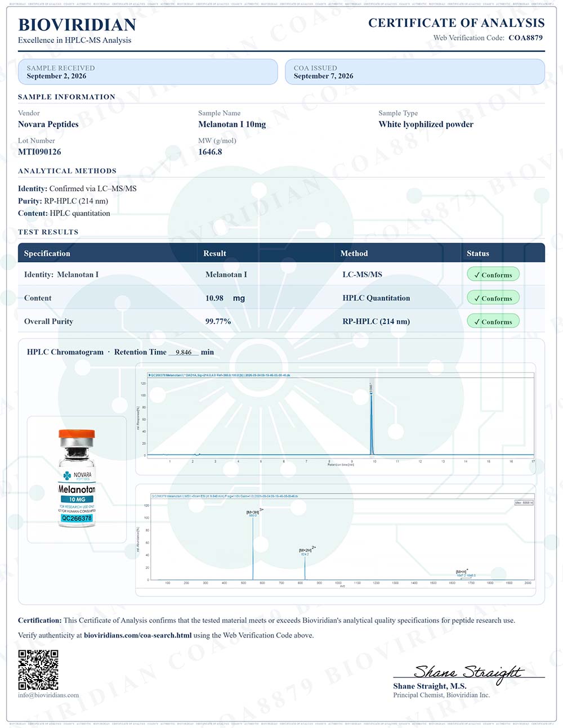563x728 pixels.
Task: Click the Conforms badge in the Identity row
Action: tap(493, 275)
